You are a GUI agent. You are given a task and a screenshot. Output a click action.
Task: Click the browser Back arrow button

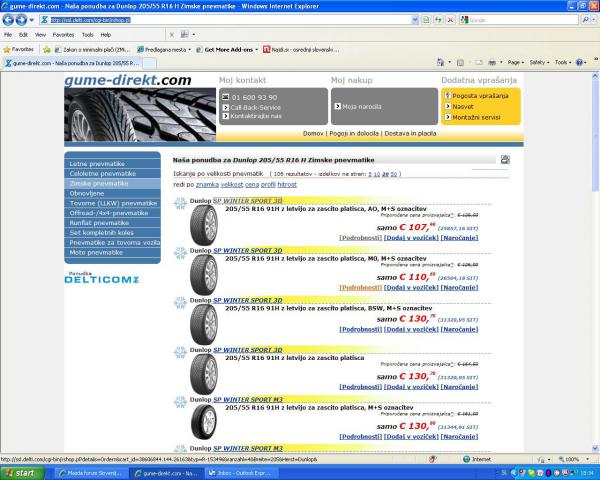8,20
